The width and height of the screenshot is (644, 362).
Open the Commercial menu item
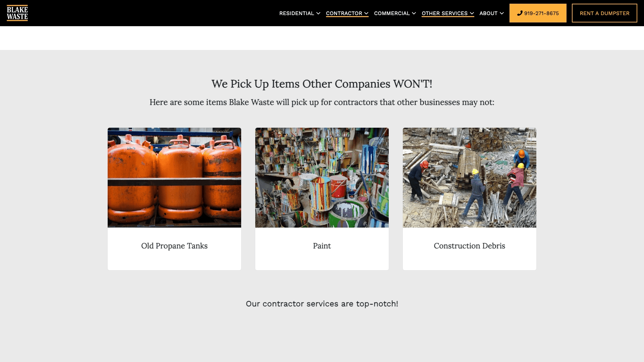392,13
